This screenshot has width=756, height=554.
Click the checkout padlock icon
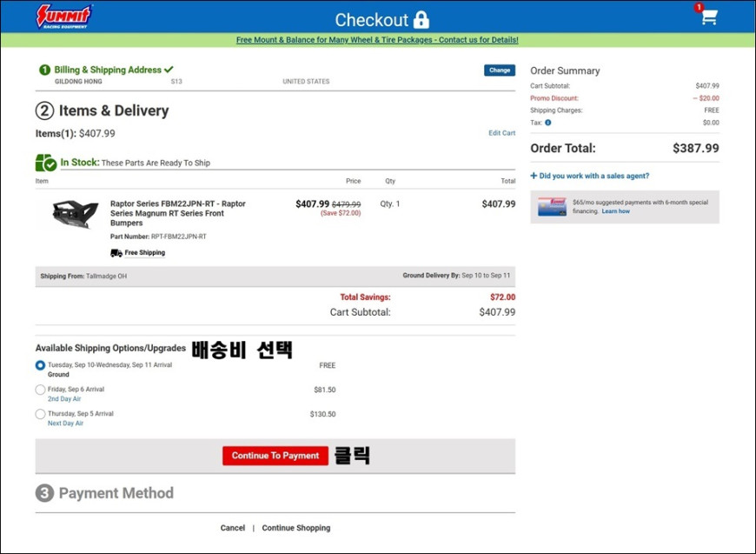[x=421, y=20]
